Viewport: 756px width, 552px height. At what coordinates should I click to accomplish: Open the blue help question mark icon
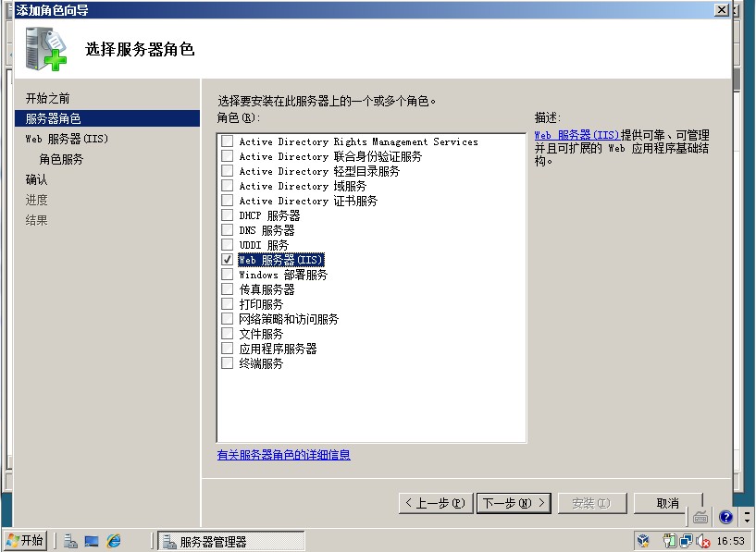click(x=725, y=517)
